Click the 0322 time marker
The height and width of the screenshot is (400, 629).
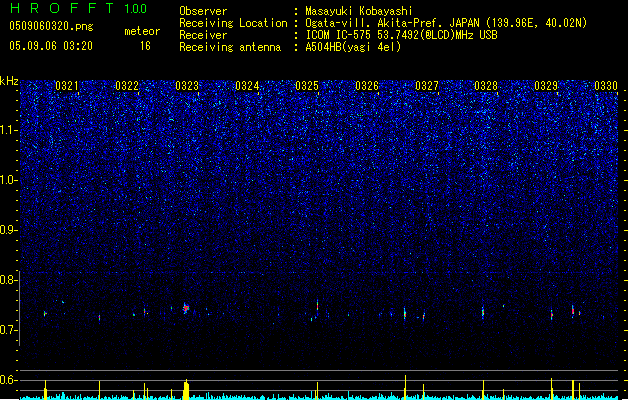[x=127, y=85]
